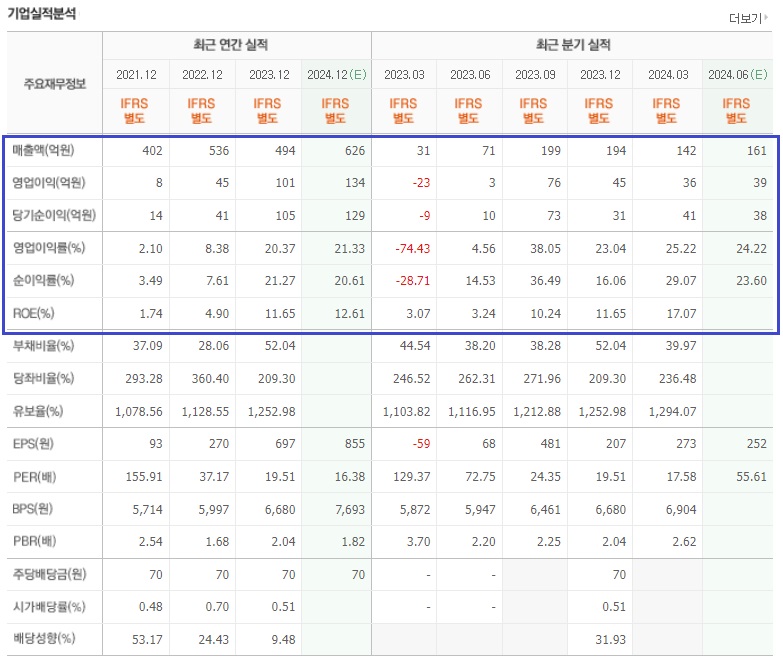
Task: Click the 당좌비율(%) row label
Action: (x=43, y=378)
